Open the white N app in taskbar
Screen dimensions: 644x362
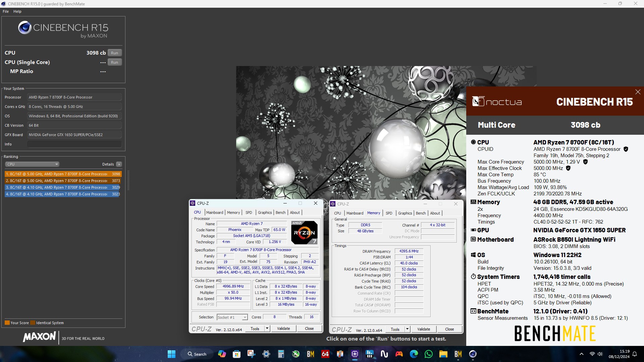pyautogui.click(x=384, y=354)
